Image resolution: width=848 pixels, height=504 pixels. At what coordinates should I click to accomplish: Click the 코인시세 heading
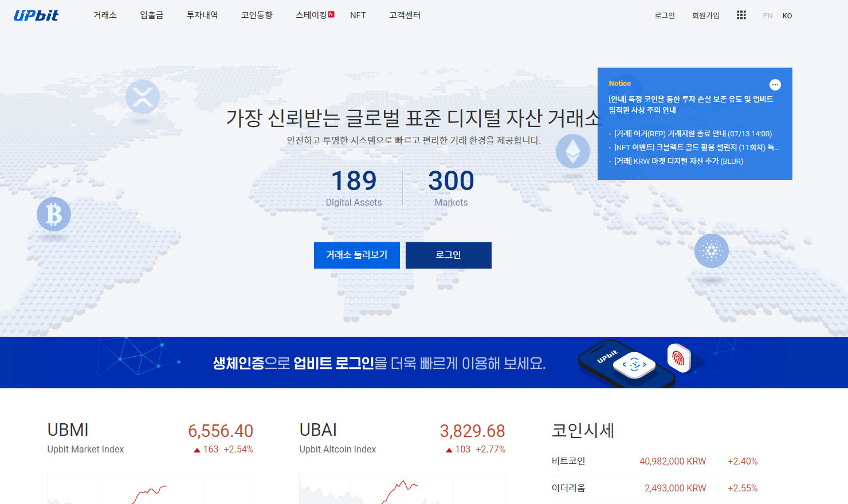[583, 430]
